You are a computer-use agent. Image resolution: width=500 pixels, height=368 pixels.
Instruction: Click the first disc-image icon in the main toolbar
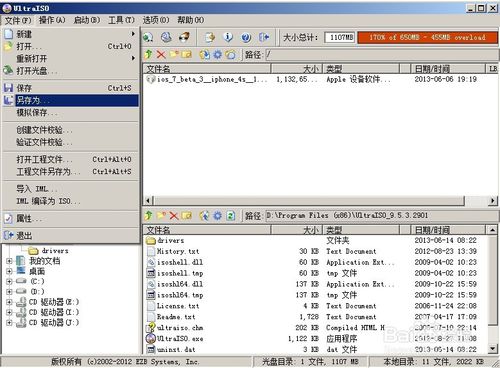(x=148, y=37)
